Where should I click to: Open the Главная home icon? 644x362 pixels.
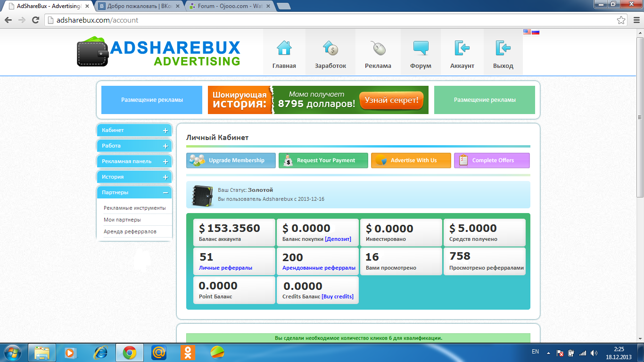[x=284, y=48]
